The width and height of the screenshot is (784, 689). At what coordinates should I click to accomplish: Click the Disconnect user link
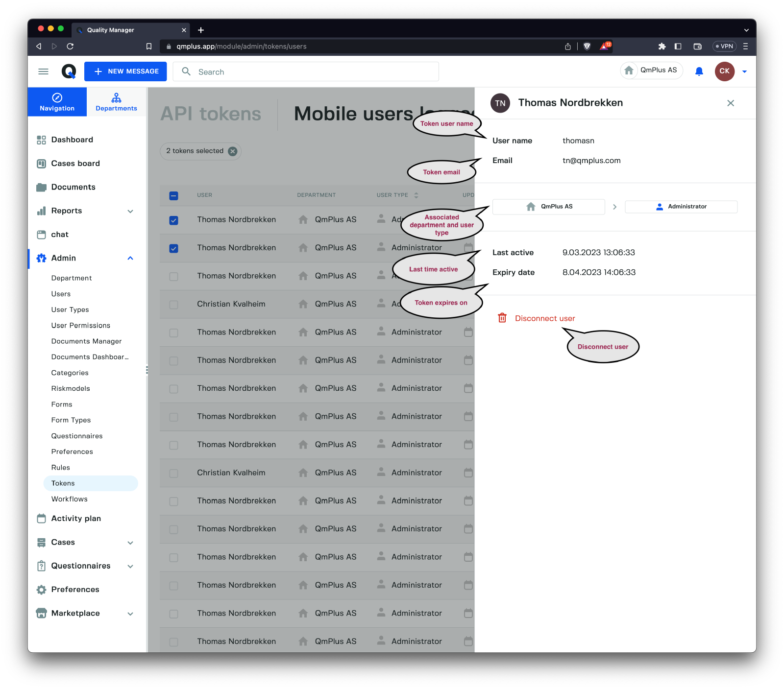click(x=545, y=318)
